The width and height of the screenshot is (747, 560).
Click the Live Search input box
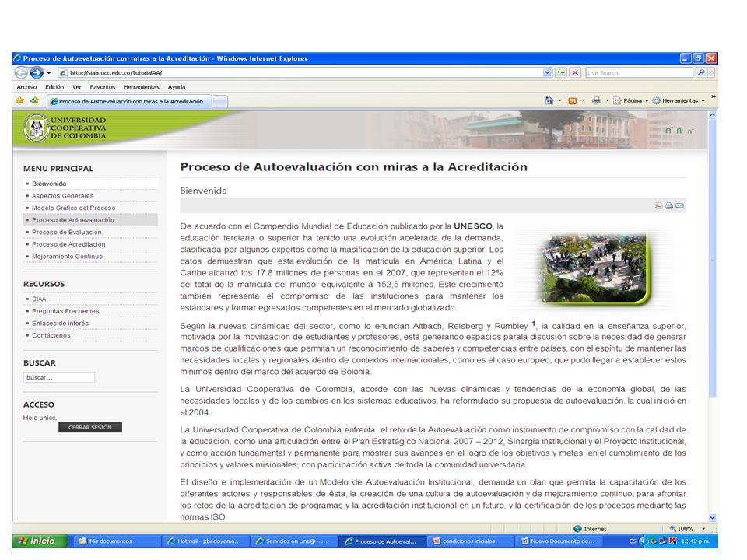click(639, 73)
